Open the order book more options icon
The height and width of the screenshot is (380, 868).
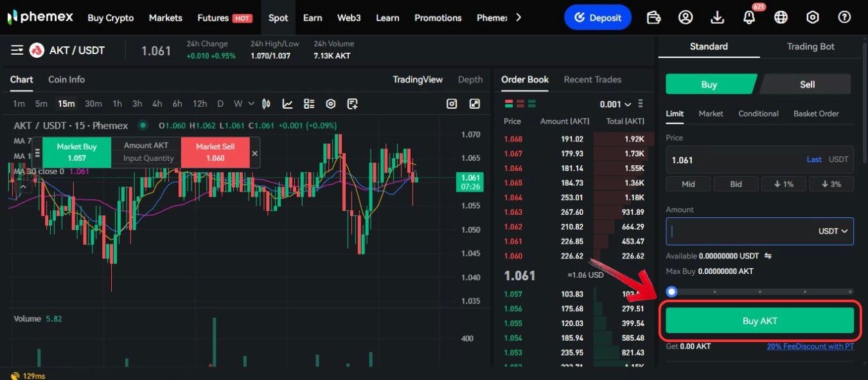[x=641, y=104]
